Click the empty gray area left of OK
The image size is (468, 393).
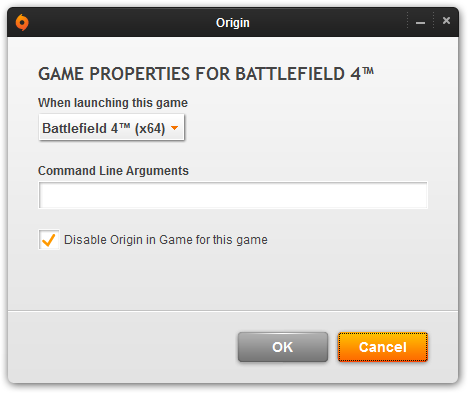click(123, 347)
